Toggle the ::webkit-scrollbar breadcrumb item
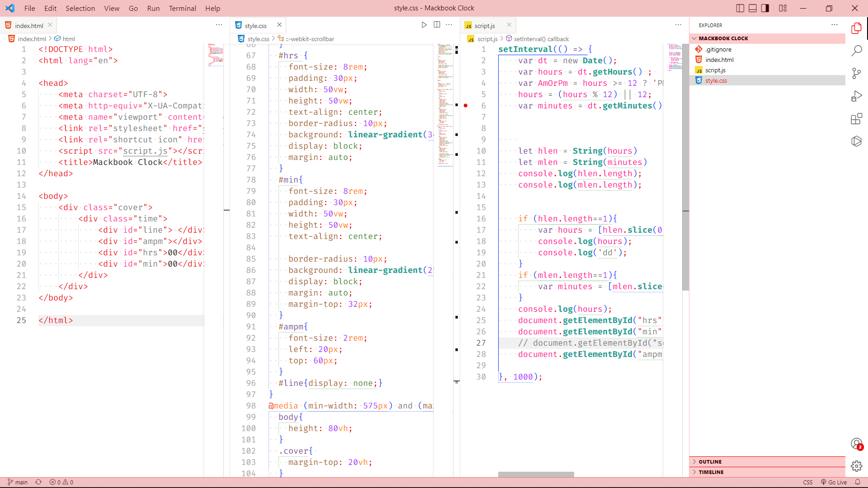 click(308, 38)
